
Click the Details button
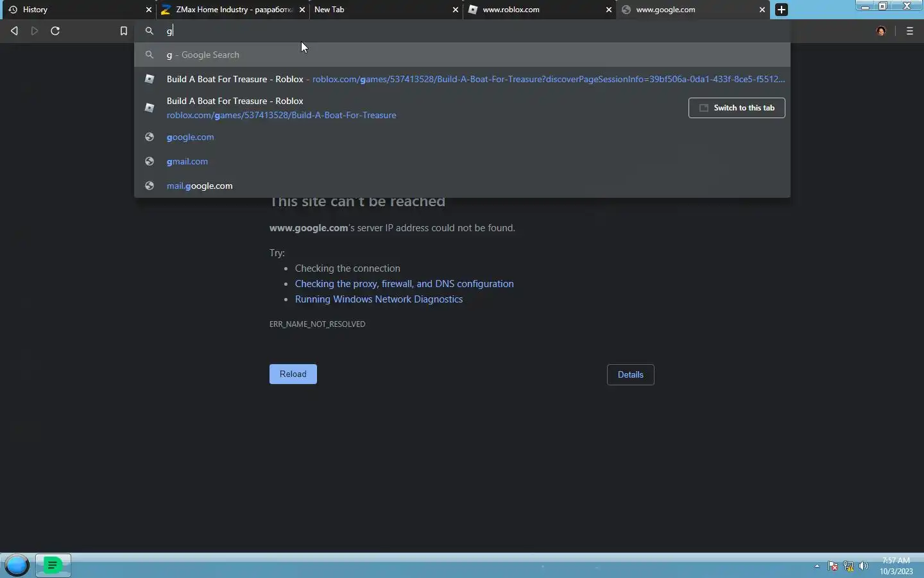coord(631,375)
